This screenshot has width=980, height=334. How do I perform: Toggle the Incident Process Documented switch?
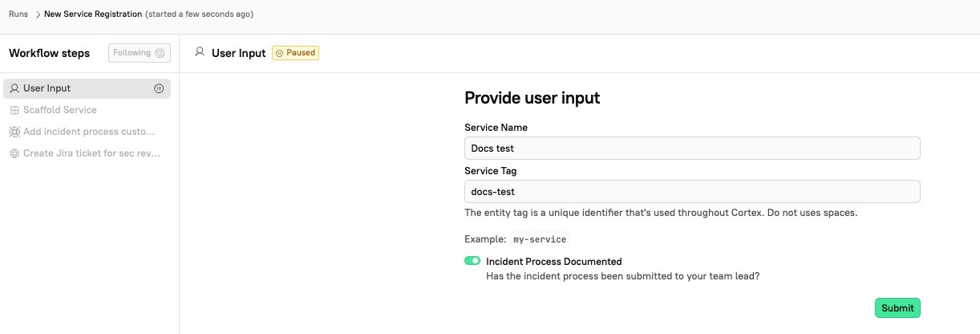click(472, 261)
